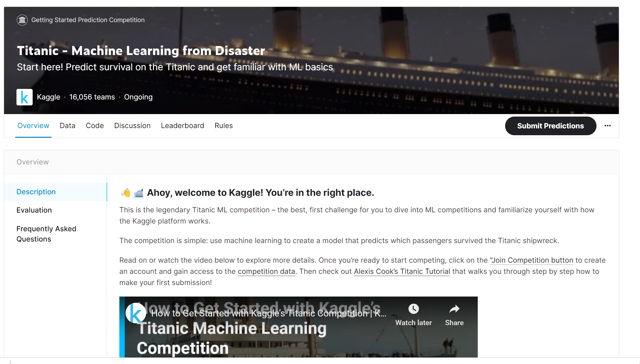
Task: Open the Code tab
Action: (94, 126)
